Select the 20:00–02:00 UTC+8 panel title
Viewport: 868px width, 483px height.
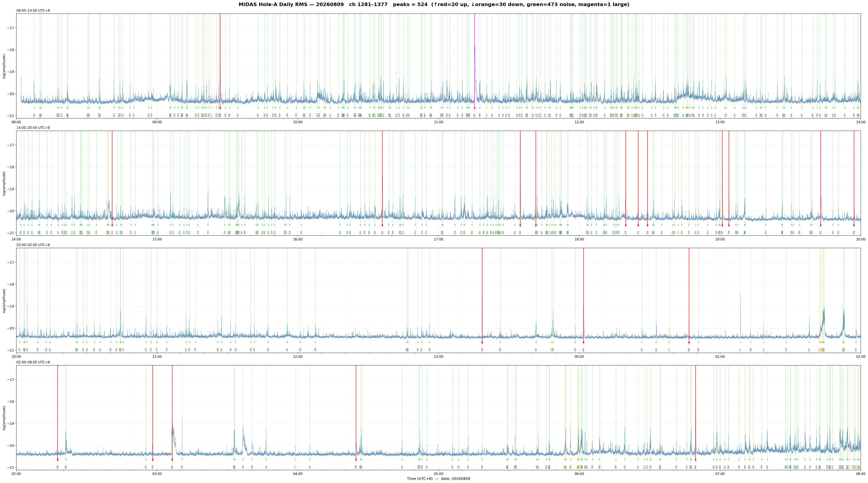[33, 245]
